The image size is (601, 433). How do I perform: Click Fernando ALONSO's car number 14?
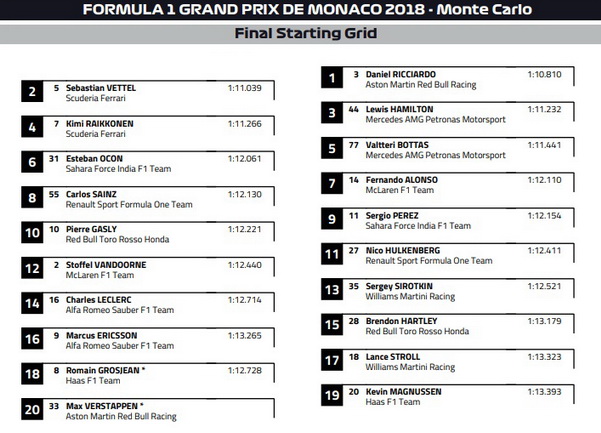[354, 180]
